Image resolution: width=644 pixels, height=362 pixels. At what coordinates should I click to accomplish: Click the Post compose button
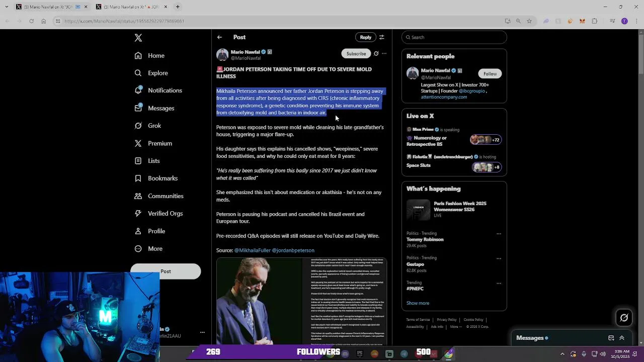[x=166, y=271]
